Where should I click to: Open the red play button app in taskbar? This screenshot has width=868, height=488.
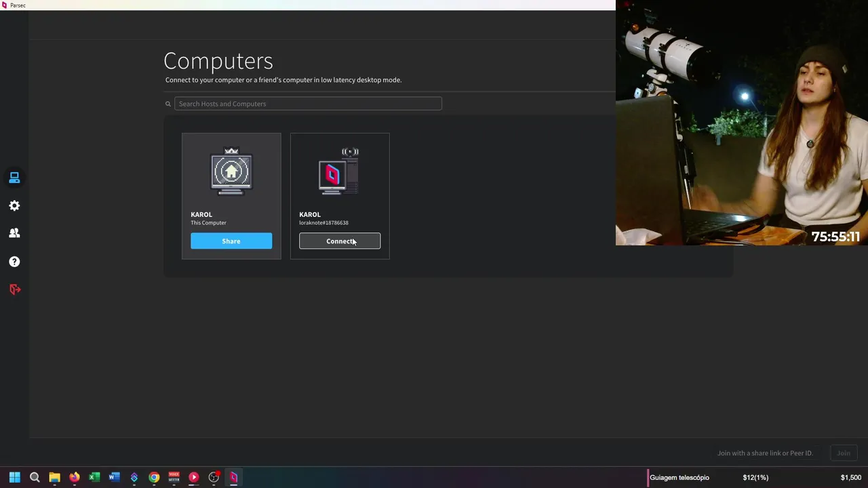click(x=194, y=477)
